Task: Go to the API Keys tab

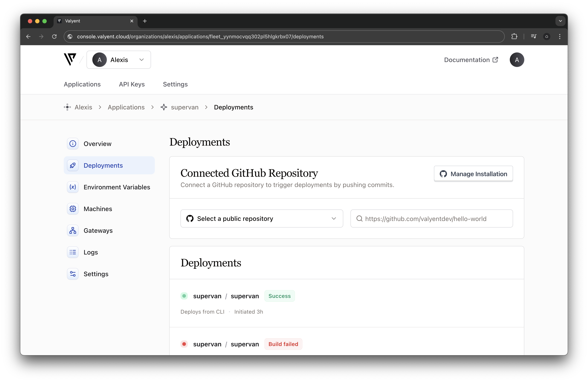Action: tap(132, 84)
